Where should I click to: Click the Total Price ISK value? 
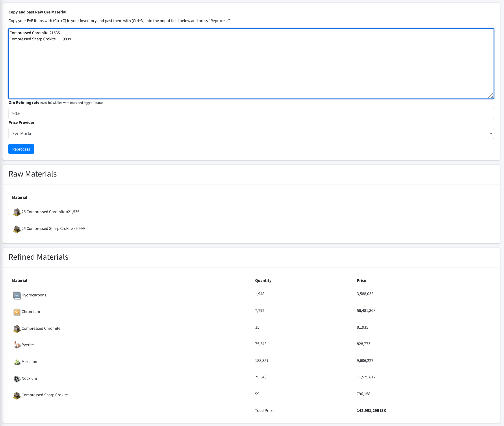[371, 411]
